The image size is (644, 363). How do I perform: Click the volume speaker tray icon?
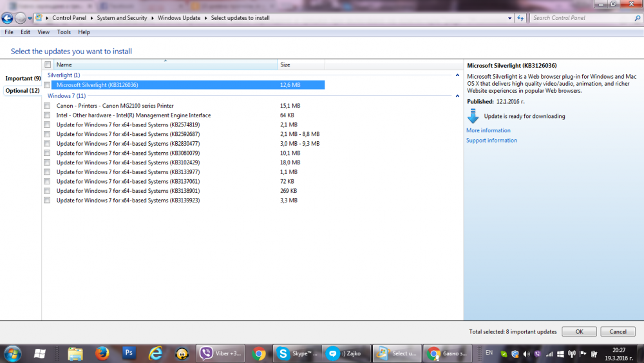[527, 353]
